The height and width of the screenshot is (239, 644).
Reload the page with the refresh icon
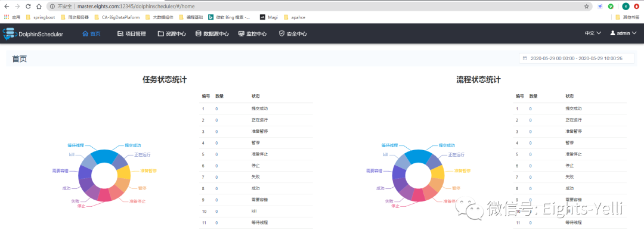tap(28, 7)
